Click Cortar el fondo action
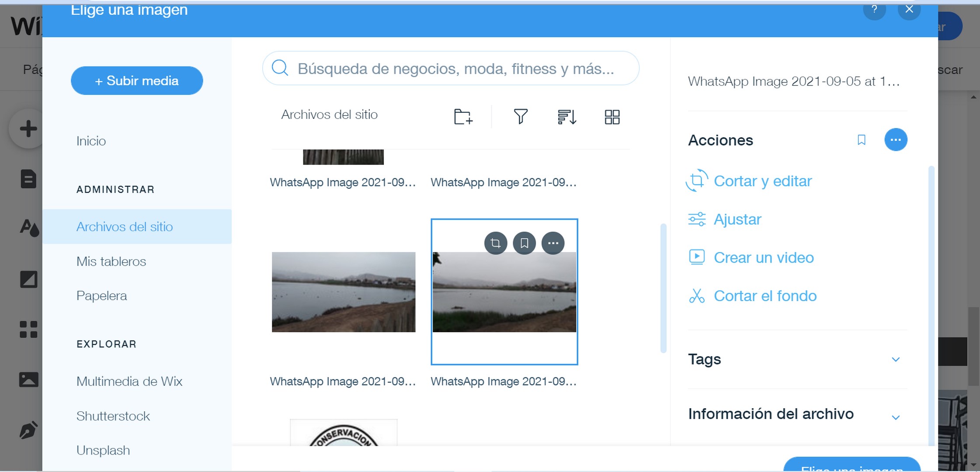980x472 pixels. [x=765, y=296]
